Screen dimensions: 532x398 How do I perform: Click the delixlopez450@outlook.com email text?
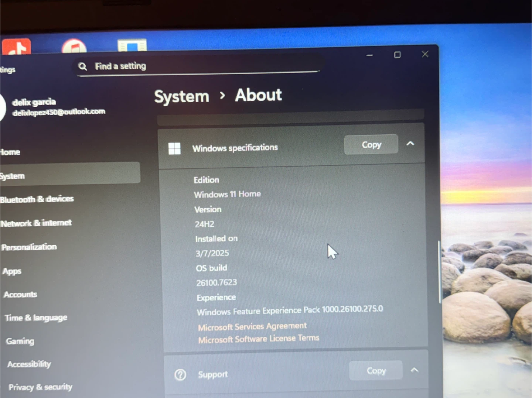(59, 112)
